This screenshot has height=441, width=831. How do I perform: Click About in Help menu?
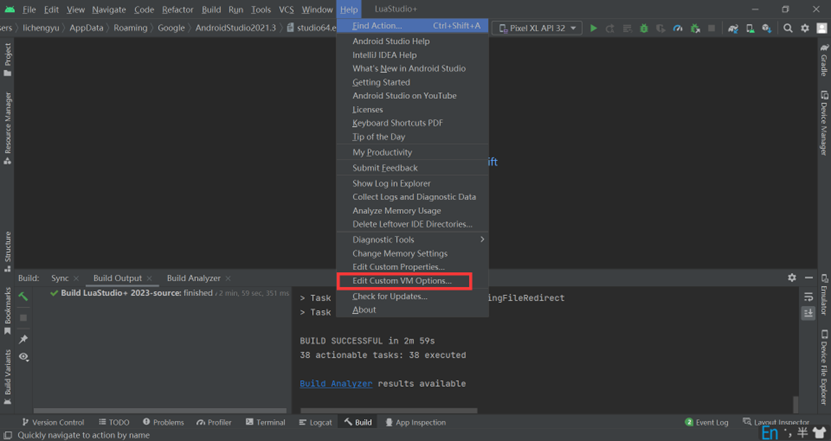412,310
